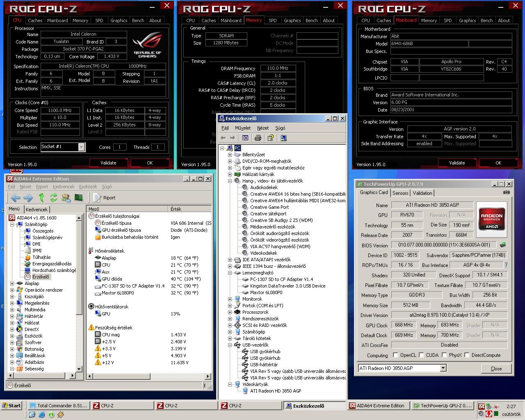Open Művelet menu in Device Manager
The width and height of the screenshot is (525, 420).
[243, 128]
